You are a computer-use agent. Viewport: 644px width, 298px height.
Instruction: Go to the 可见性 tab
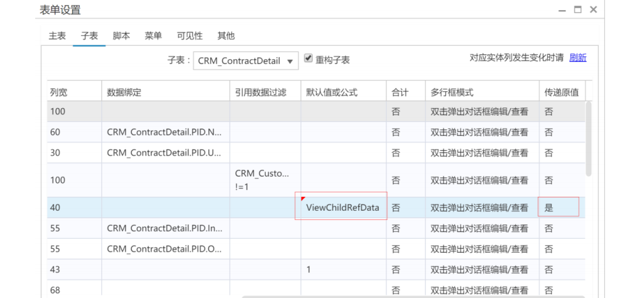coord(189,36)
